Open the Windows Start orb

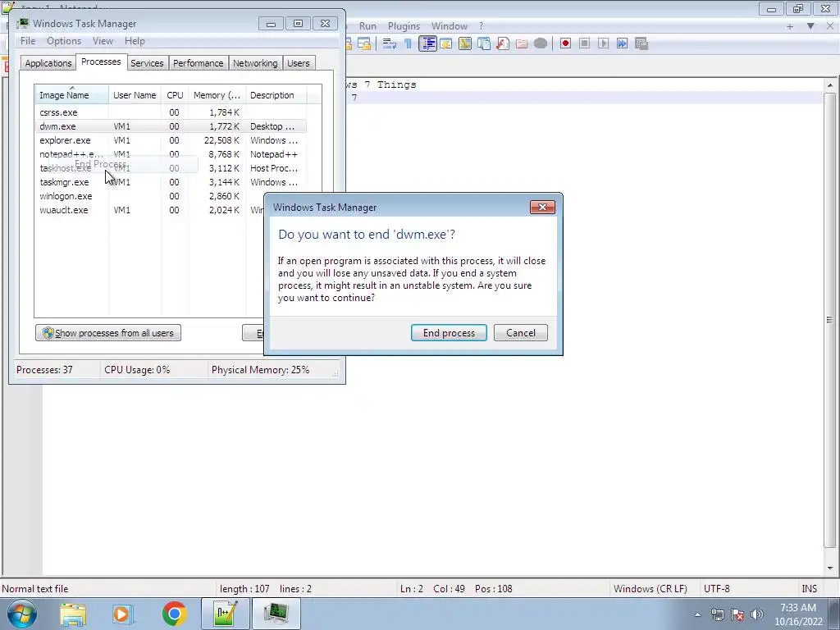coord(21,614)
